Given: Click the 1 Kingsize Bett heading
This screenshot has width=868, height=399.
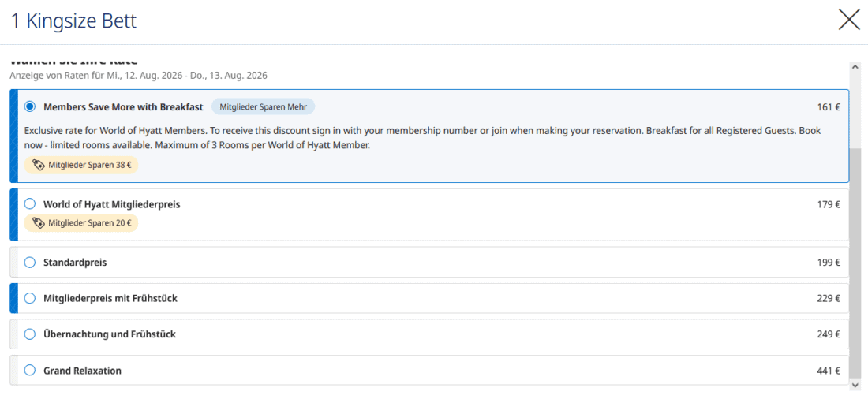Looking at the screenshot, I should pos(73,21).
